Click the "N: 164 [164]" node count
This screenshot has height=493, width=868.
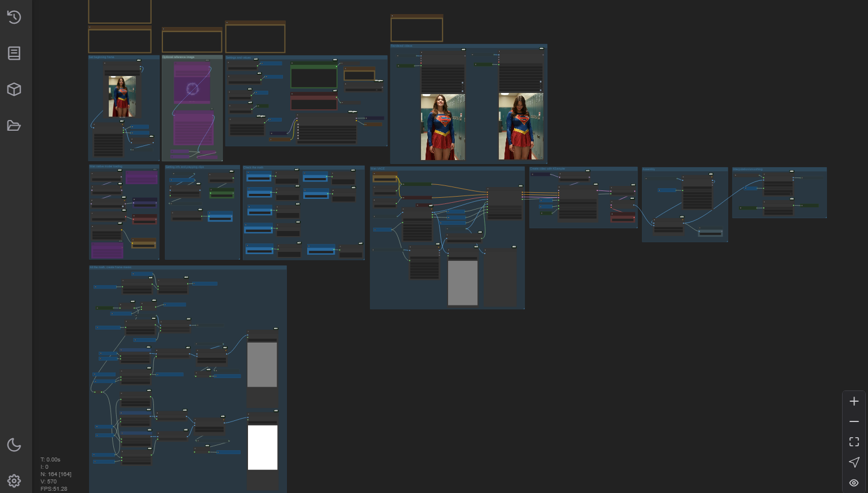point(56,474)
